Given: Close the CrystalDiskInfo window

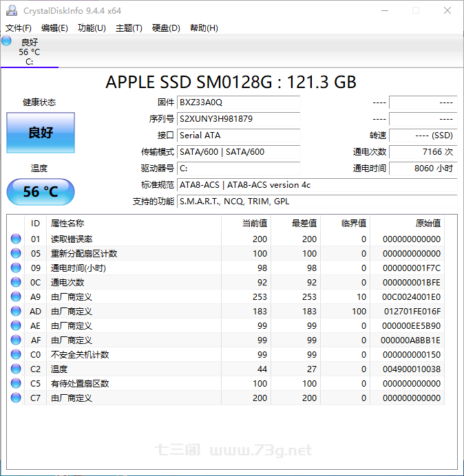Looking at the screenshot, I should coord(447,10).
